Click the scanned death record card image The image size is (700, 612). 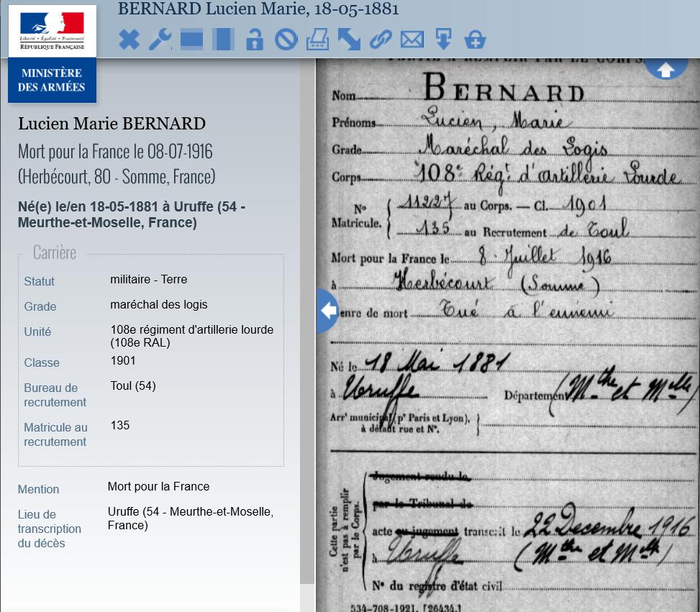[508, 335]
